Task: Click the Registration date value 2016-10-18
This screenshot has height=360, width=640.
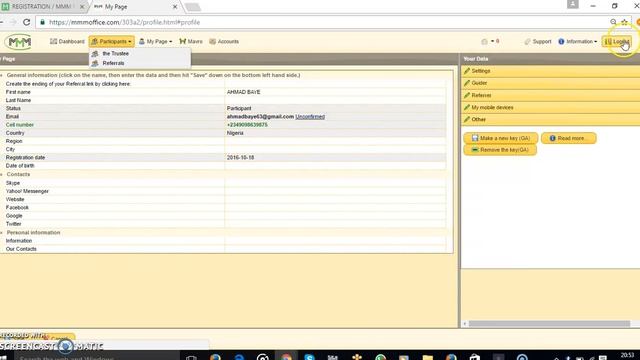Action: click(240, 158)
